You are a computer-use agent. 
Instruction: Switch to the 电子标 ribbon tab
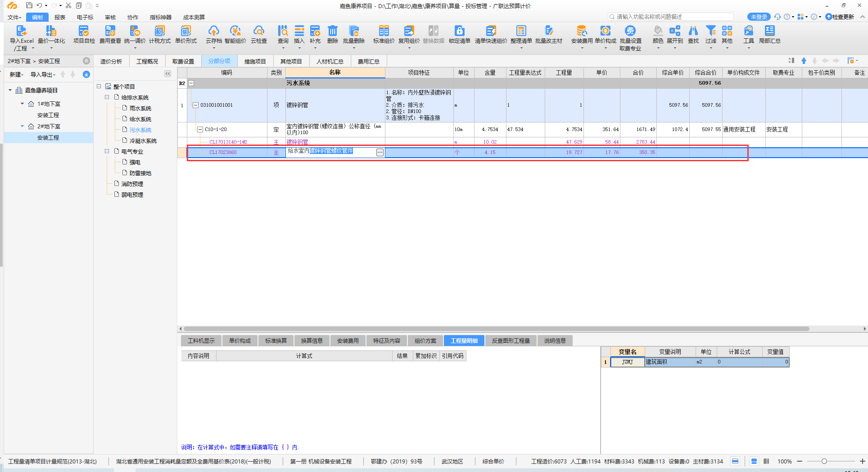[x=85, y=17]
